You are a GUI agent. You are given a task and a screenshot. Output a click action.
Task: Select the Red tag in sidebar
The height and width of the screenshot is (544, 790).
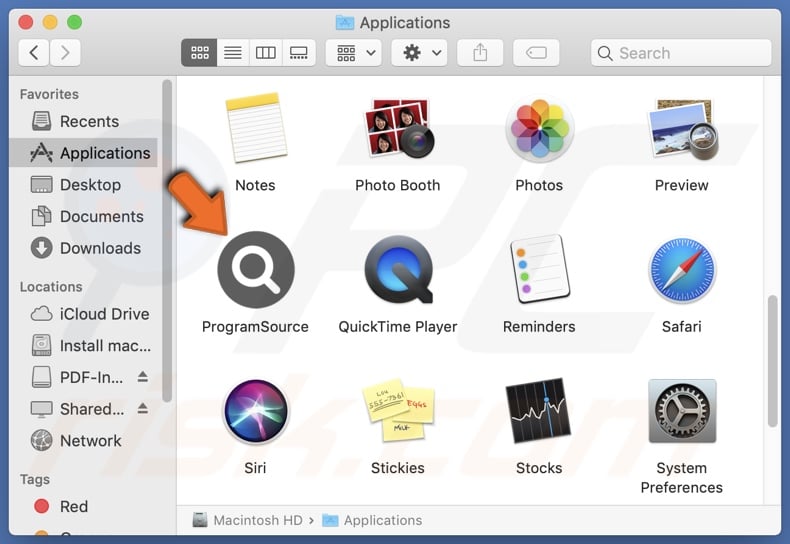point(83,506)
